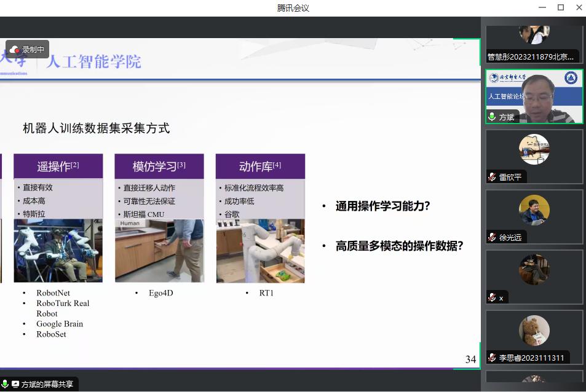Click the white robot arm photo
This screenshot has height=392, width=586.
[261, 251]
